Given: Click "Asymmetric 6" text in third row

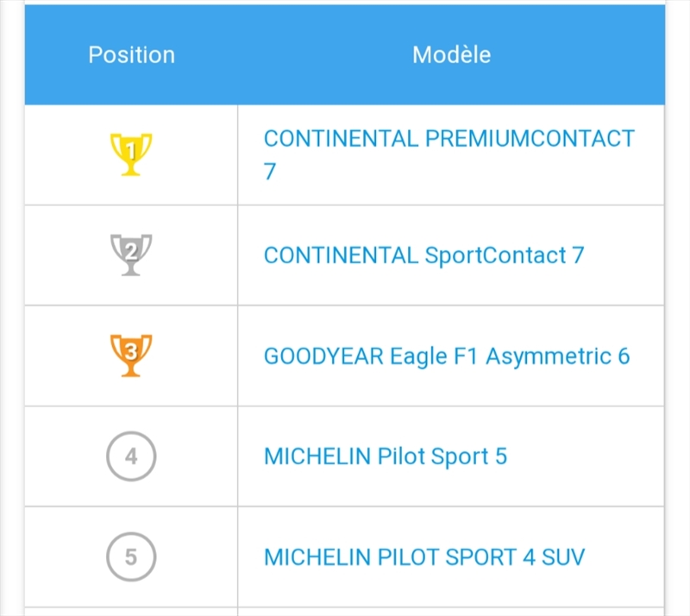Looking at the screenshot, I should point(557,356).
